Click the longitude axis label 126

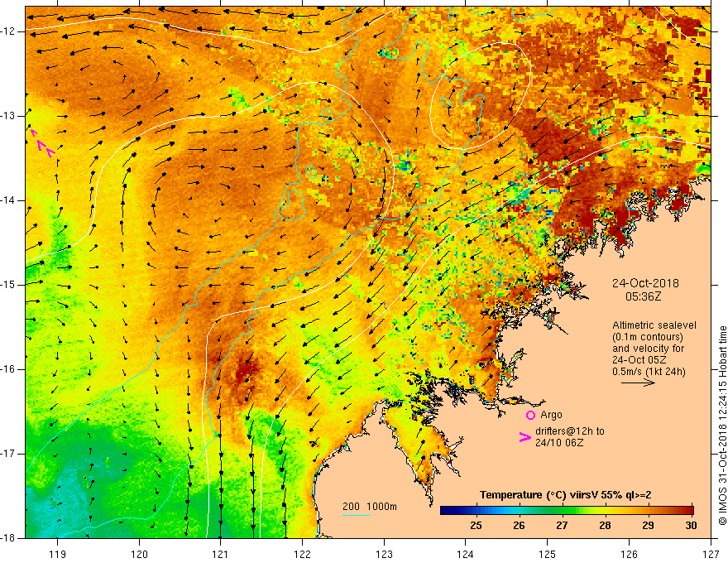coord(629,554)
